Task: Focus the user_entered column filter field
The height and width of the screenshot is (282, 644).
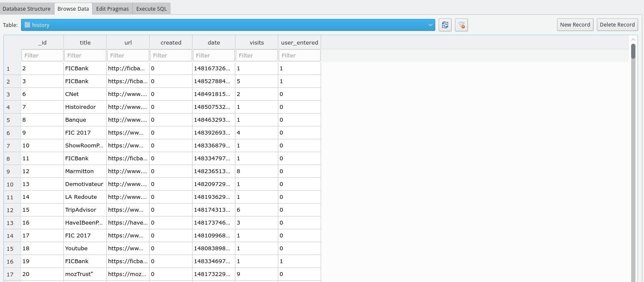Action: coord(300,55)
